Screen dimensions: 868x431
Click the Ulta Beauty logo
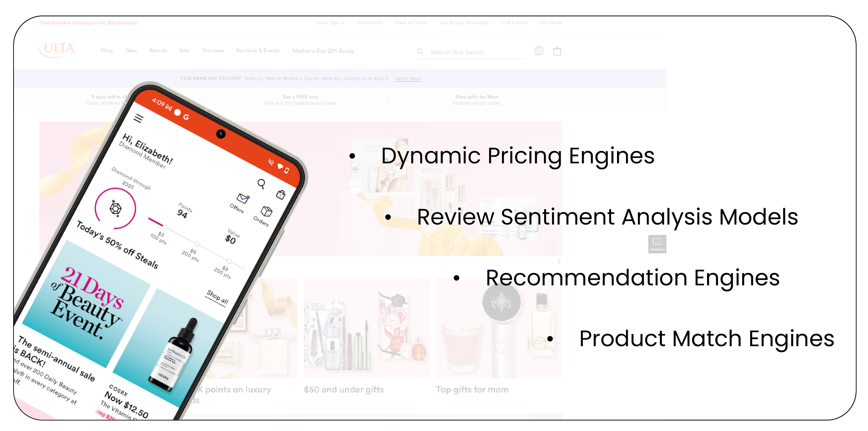click(x=57, y=50)
